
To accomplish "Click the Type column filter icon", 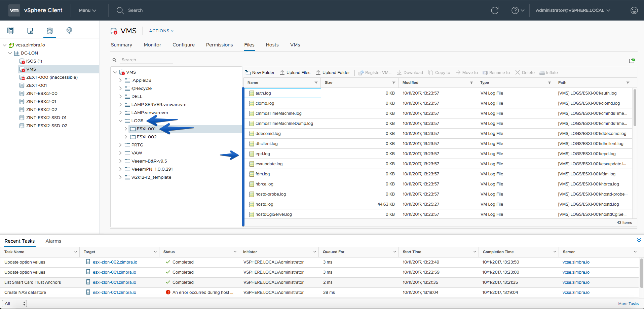I will pos(550,83).
